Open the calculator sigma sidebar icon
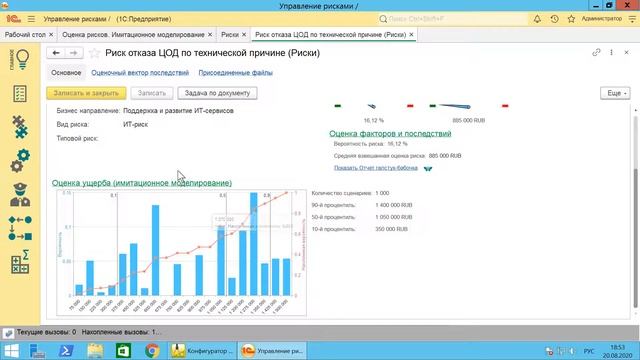This screenshot has height=360, width=640. point(20,262)
